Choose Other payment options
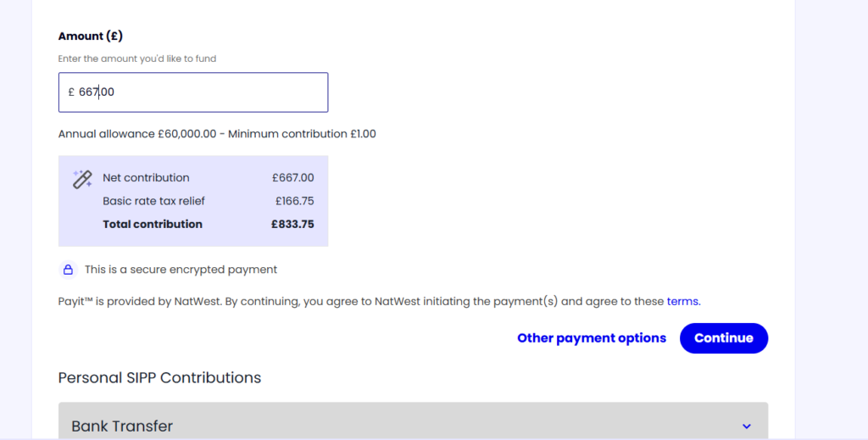 tap(591, 338)
